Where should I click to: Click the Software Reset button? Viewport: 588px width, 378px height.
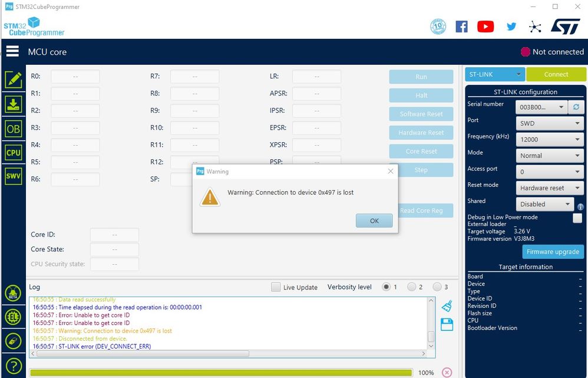click(421, 114)
